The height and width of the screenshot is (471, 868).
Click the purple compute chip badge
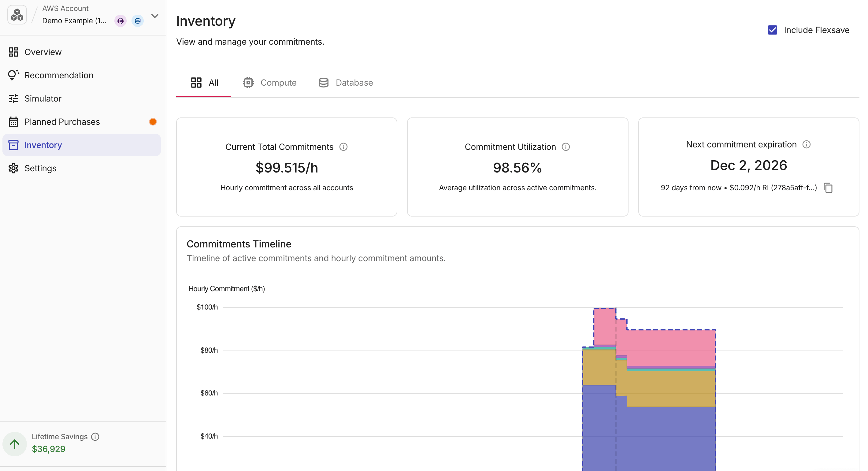coord(120,21)
